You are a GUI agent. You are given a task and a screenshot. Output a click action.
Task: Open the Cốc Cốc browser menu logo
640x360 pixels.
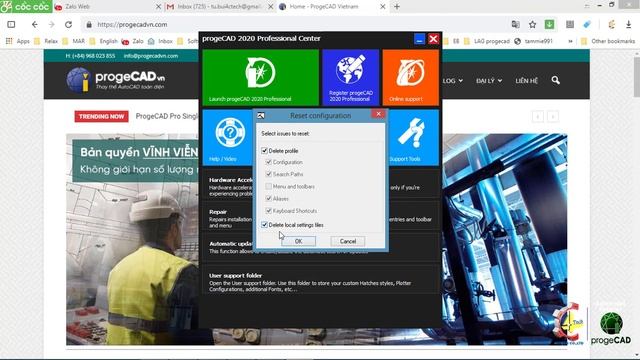coord(26,7)
